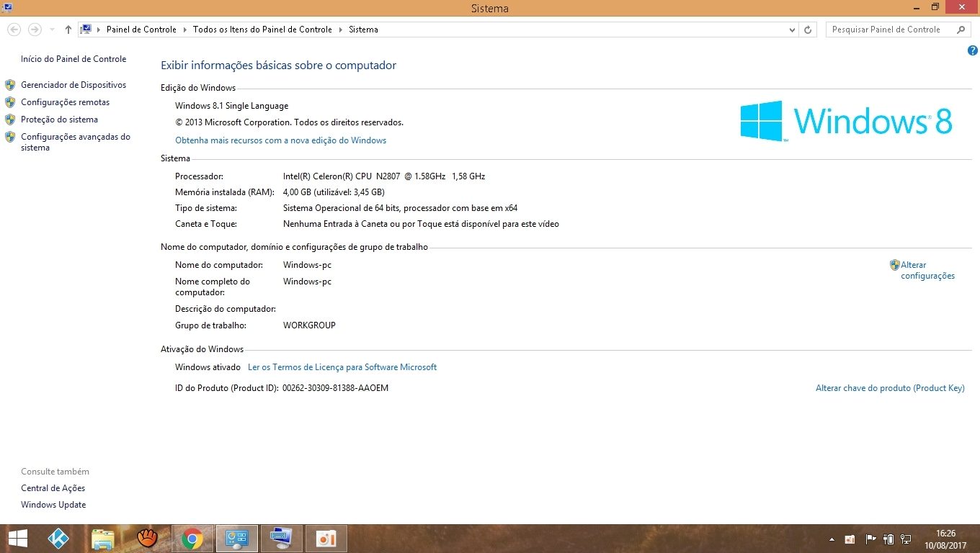
Task: Click the Product ID 00262-30309-81388-AAOEM text
Action: point(336,388)
